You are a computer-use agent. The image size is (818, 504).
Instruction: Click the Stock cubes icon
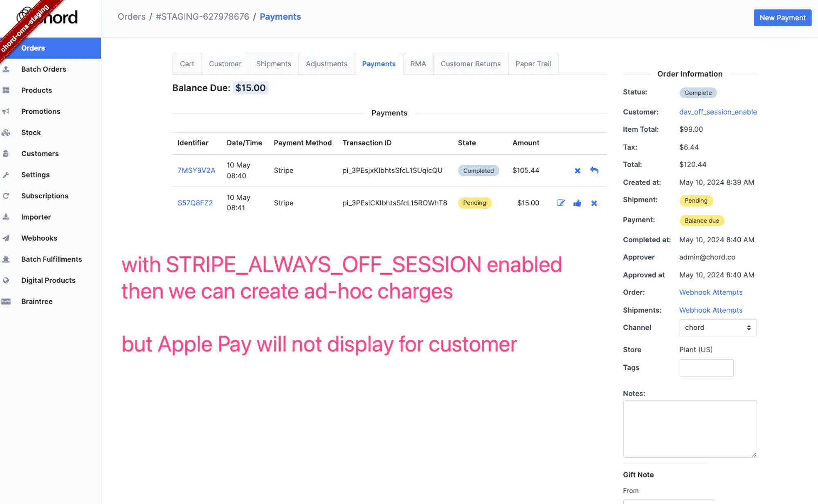pos(6,133)
